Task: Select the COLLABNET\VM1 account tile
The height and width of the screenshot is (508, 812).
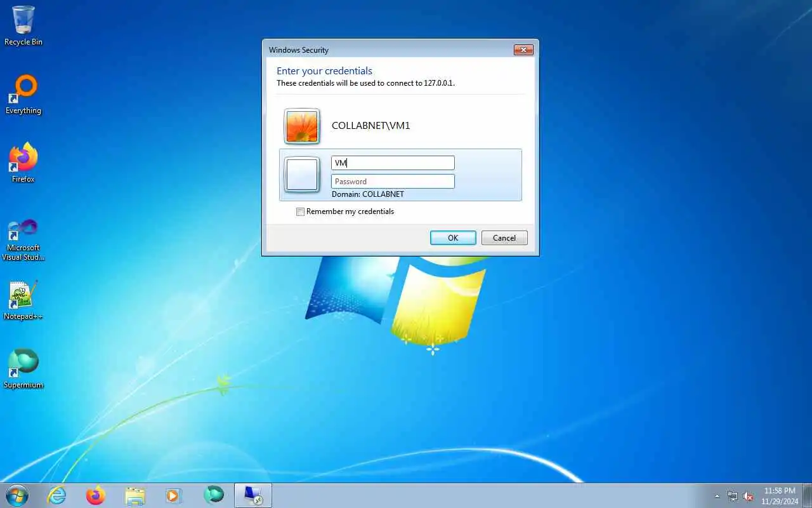Action: 400,126
